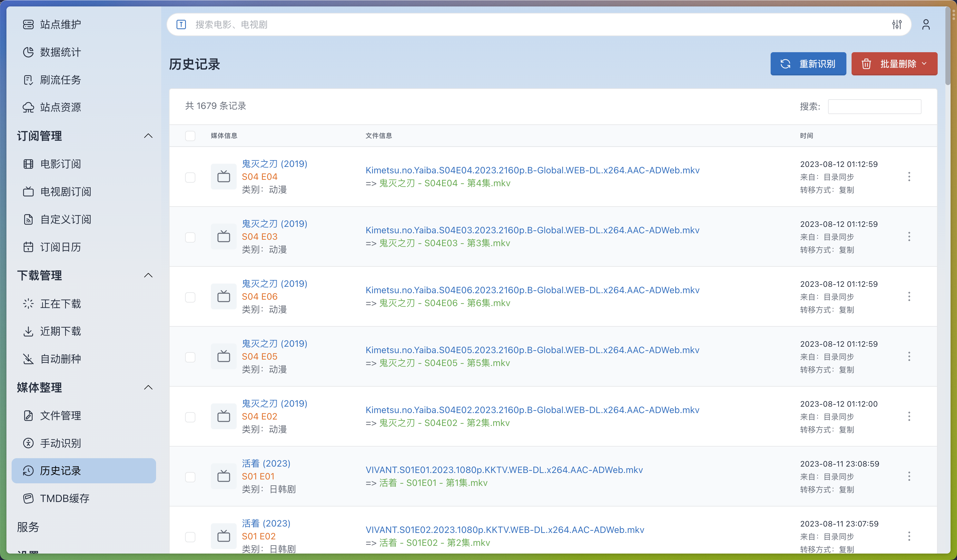Viewport: 957px width, 560px height.
Task: Go to 电视剧订阅 page
Action: point(84,192)
